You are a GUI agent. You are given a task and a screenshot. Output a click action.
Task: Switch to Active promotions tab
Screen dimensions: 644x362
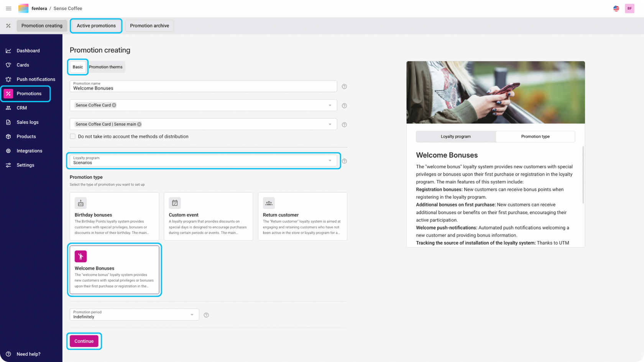pyautogui.click(x=96, y=26)
